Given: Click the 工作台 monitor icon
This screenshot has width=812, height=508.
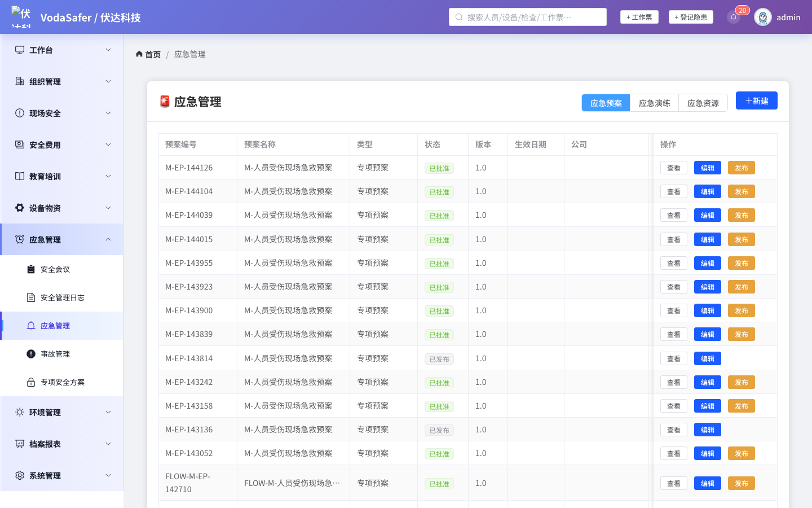Looking at the screenshot, I should point(20,50).
